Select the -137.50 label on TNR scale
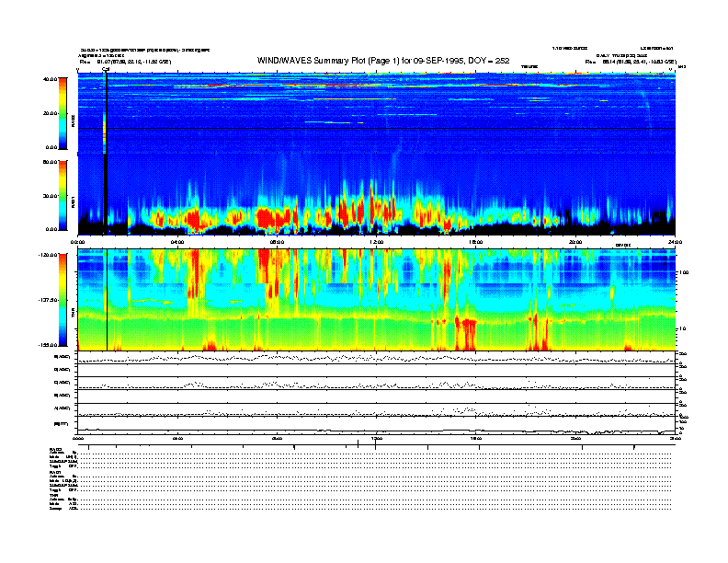The image size is (728, 563). pyautogui.click(x=48, y=300)
